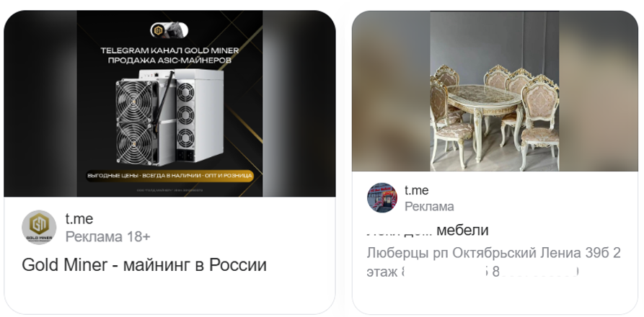Open the dining table set photo

(x=495, y=91)
